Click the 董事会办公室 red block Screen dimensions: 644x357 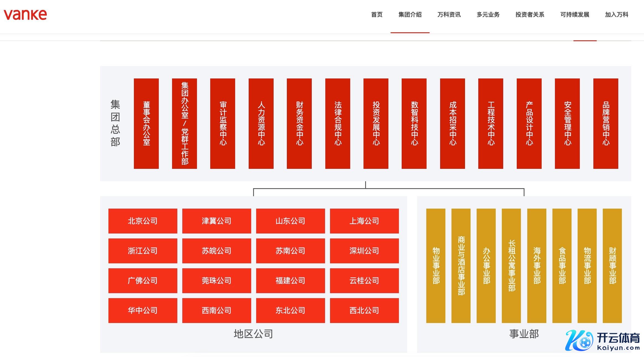(146, 124)
